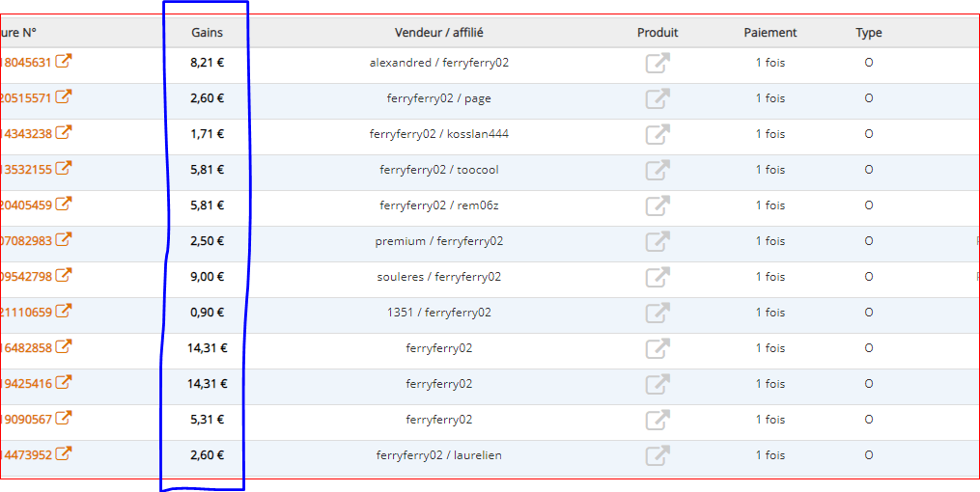Open external link icon beside invoice 07082983
The image size is (980, 492).
tap(63, 239)
